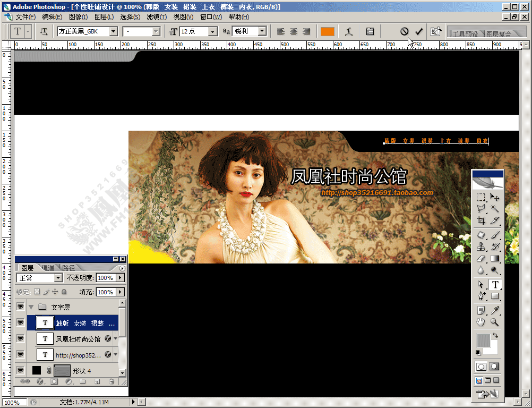Open the warped text options
The width and height of the screenshot is (532, 408).
pyautogui.click(x=349, y=31)
